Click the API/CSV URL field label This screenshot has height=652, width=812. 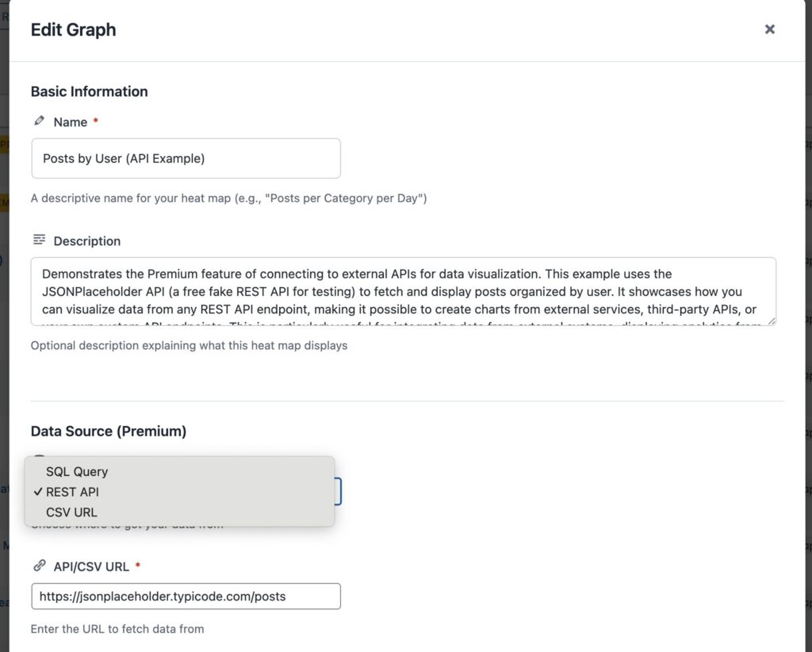pos(91,566)
